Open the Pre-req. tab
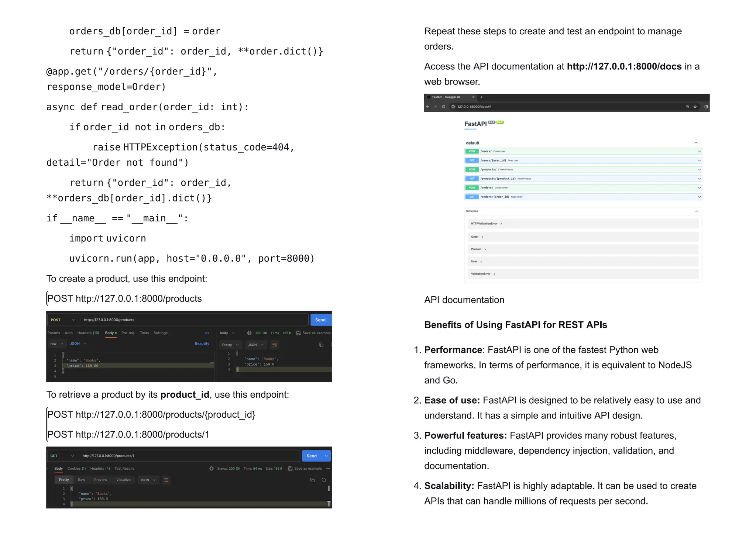The image size is (756, 535). point(128,333)
